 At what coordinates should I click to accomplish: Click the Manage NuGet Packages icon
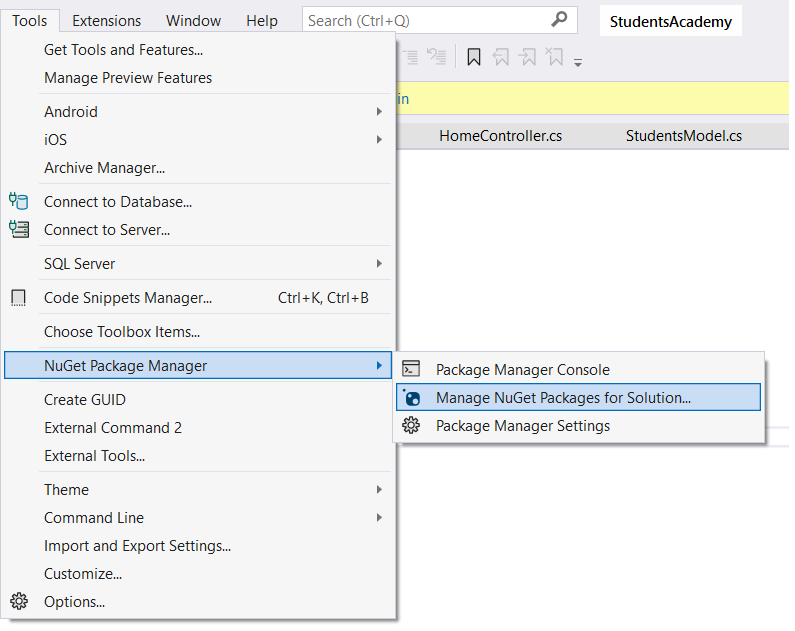[x=412, y=397]
